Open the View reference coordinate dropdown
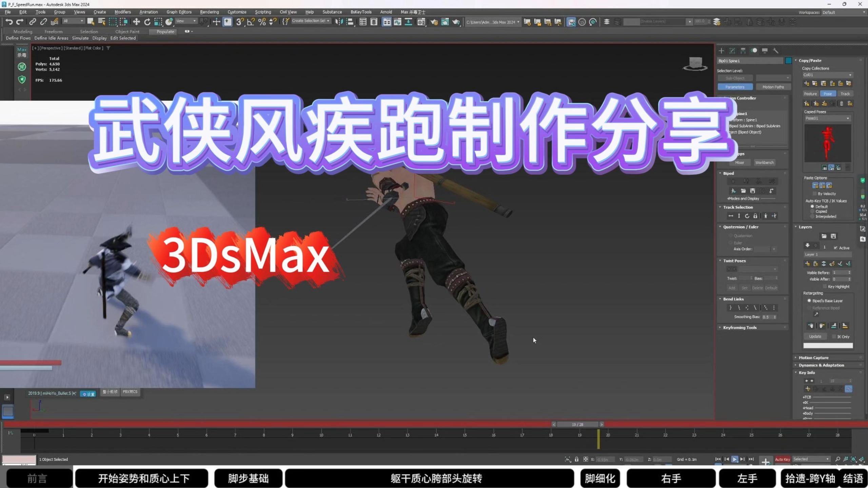Viewport: 868px width, 488px height. pos(186,21)
